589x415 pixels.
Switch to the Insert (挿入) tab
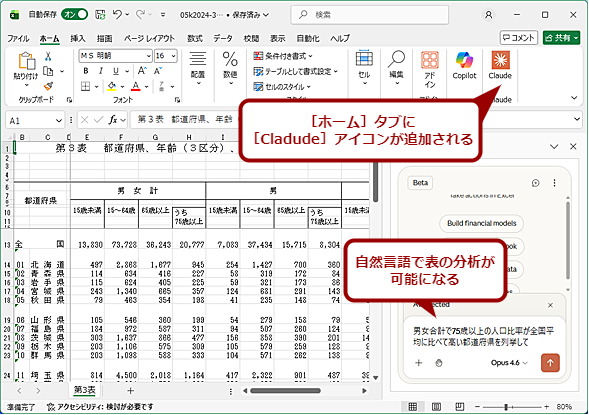coord(78,38)
